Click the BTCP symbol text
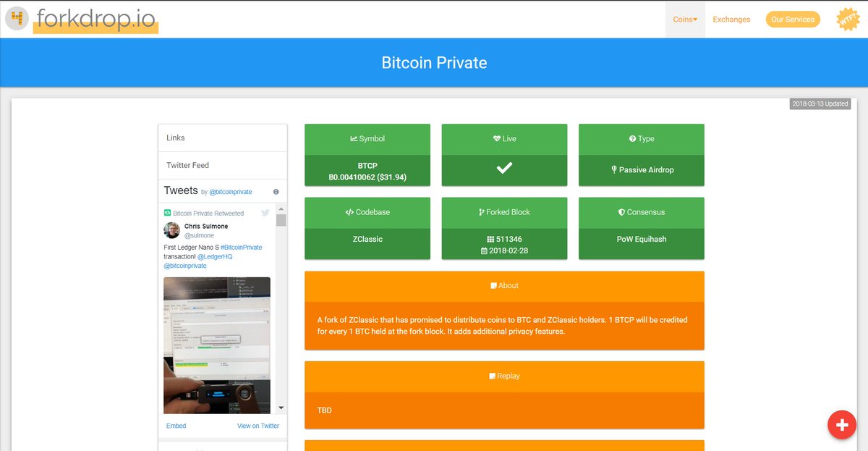Image resolution: width=868 pixels, height=451 pixels. (367, 166)
